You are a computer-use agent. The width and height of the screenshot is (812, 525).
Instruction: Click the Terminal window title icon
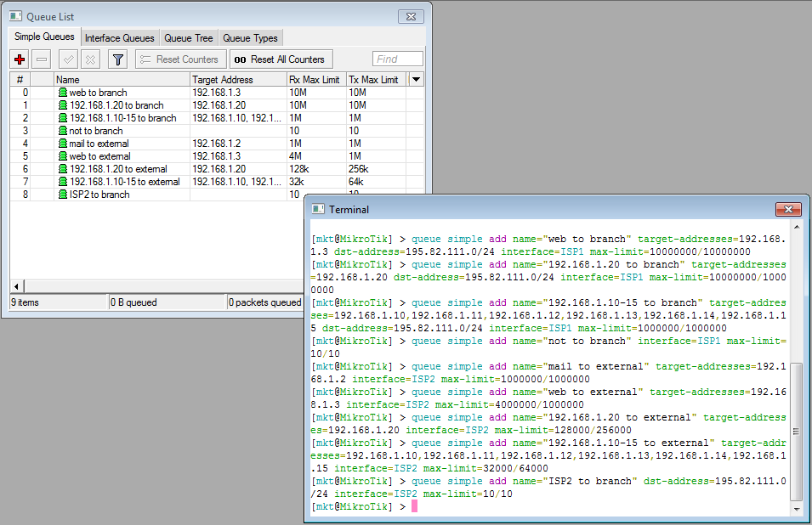318,209
